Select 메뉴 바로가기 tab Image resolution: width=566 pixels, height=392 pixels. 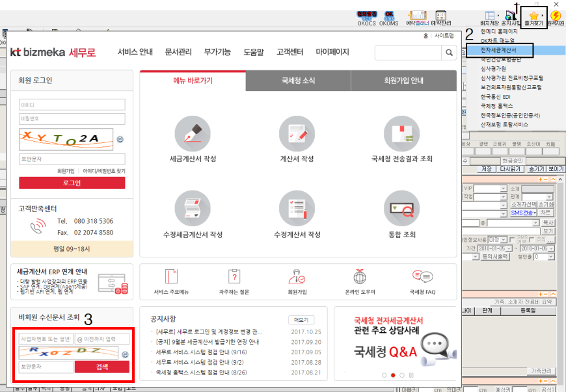pyautogui.click(x=193, y=81)
